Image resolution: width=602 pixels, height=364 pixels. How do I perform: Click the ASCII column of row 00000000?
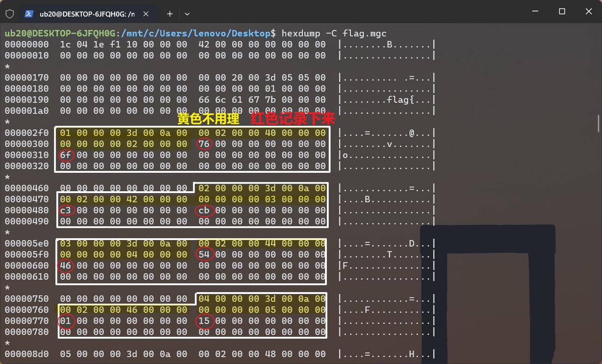(x=387, y=44)
